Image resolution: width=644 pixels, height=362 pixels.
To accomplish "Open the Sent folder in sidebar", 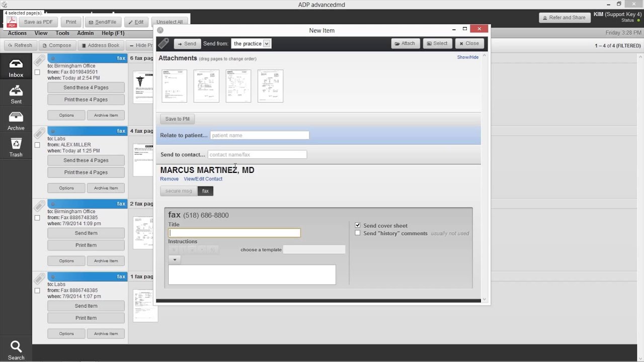I will (x=16, y=94).
